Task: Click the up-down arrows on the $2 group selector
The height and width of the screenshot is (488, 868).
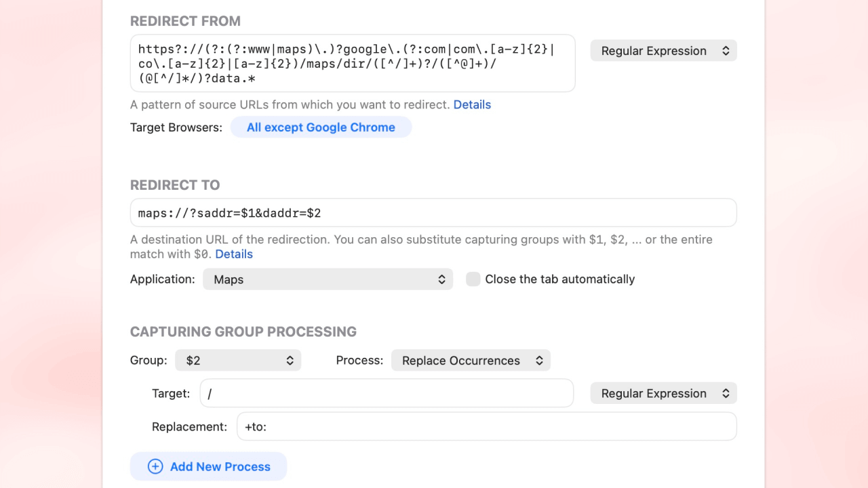Action: click(x=290, y=361)
